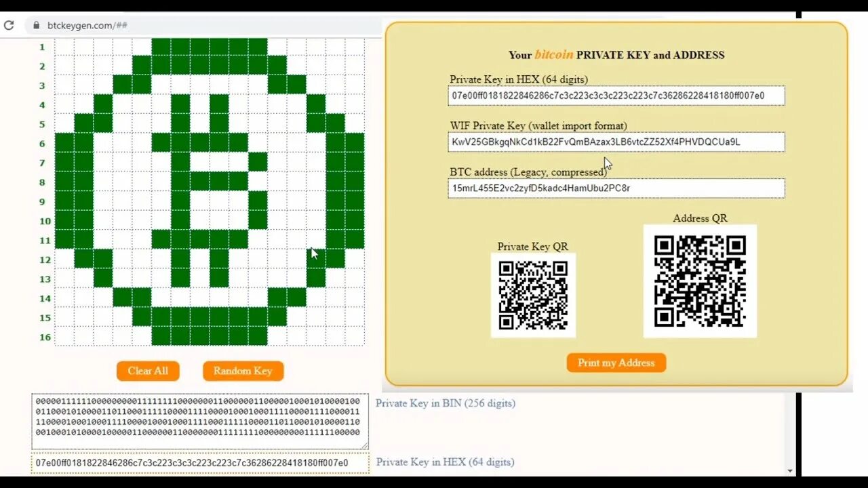Click row number 16 label

pyautogui.click(x=45, y=337)
